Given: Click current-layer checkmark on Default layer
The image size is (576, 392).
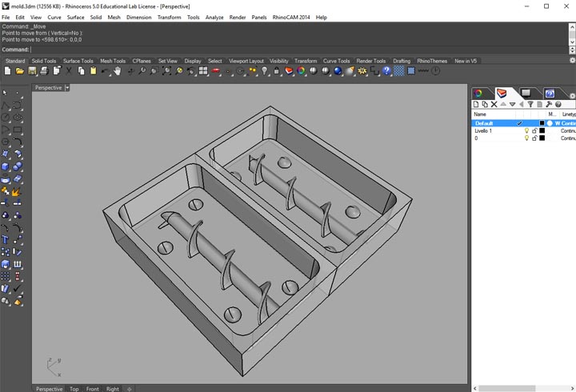Looking at the screenshot, I should pyautogui.click(x=519, y=123).
